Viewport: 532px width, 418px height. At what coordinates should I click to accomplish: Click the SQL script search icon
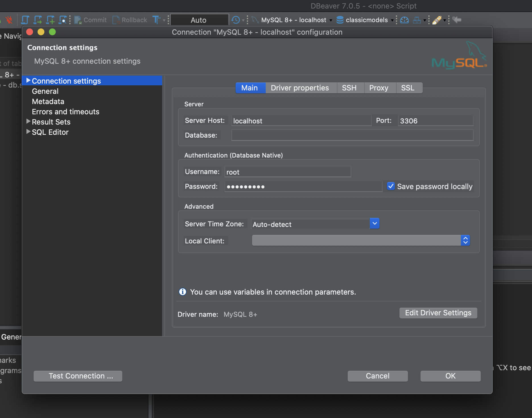[63, 20]
